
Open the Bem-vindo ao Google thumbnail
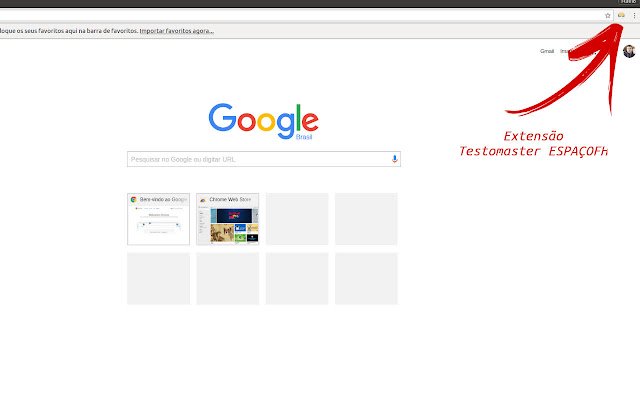tap(158, 219)
